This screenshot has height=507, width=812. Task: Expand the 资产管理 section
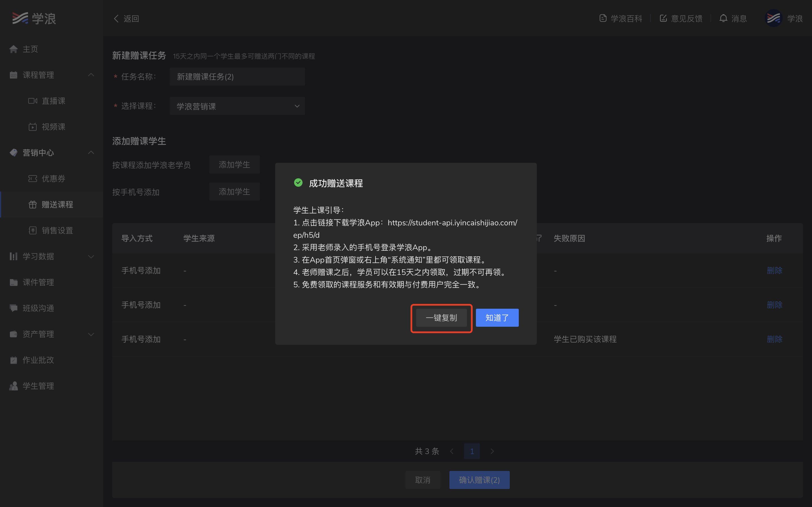pos(91,334)
